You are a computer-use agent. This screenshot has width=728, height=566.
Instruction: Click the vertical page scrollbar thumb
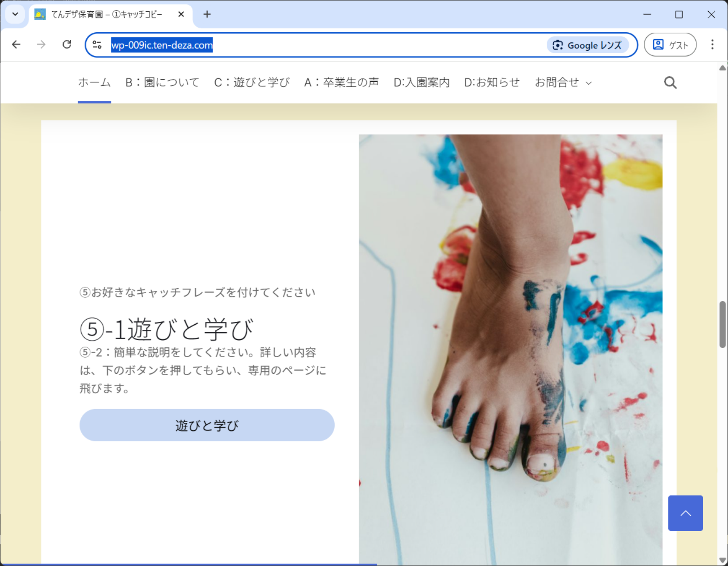[x=723, y=324]
